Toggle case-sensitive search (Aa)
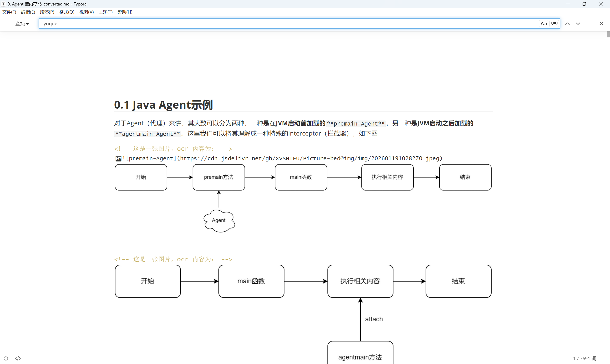This screenshot has width=610, height=364. click(544, 24)
